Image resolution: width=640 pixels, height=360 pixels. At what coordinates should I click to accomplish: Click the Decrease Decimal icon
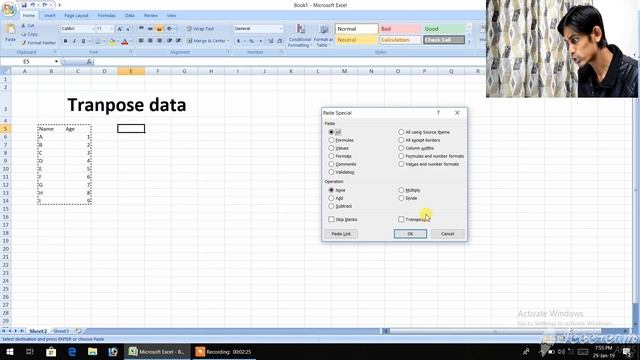click(x=280, y=41)
